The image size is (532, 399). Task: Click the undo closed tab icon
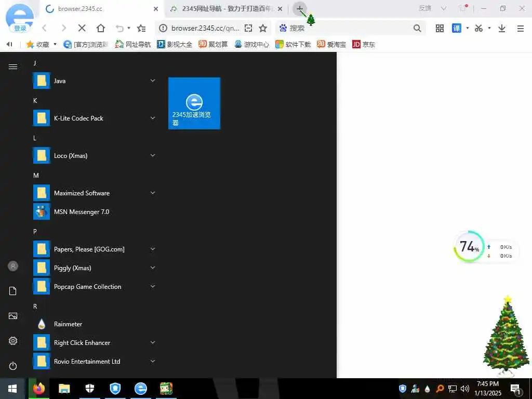(x=119, y=28)
